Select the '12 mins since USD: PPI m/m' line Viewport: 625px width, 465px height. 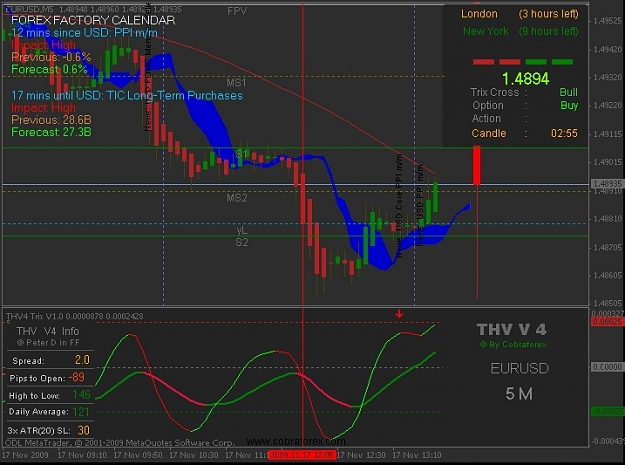pyautogui.click(x=84, y=33)
